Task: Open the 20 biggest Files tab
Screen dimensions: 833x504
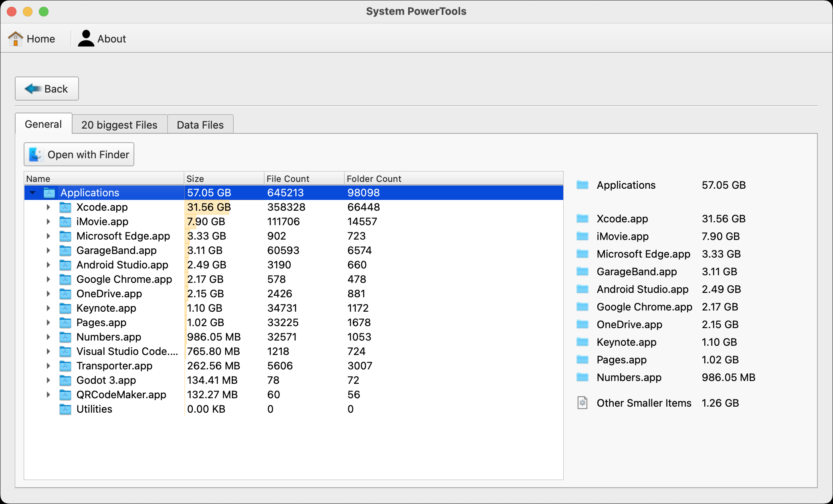Action: click(x=119, y=125)
